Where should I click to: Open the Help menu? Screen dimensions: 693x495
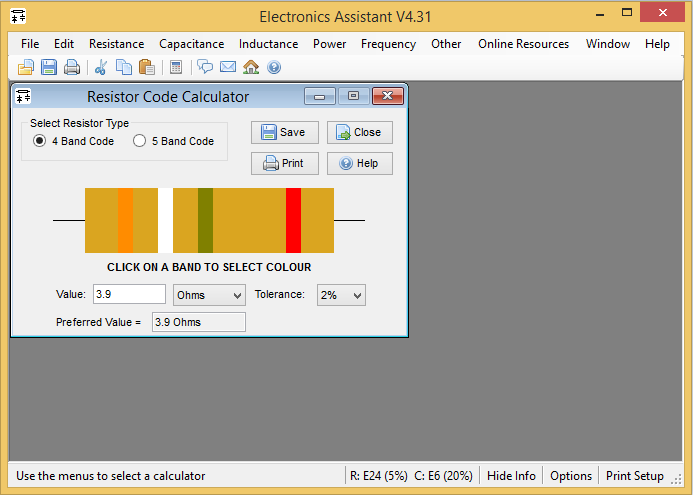(657, 44)
